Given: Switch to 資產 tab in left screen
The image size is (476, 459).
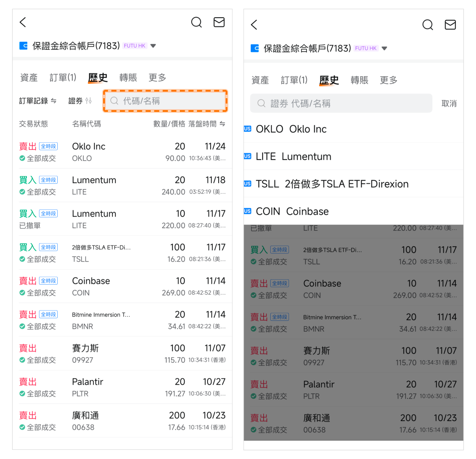Looking at the screenshot, I should pyautogui.click(x=29, y=78).
